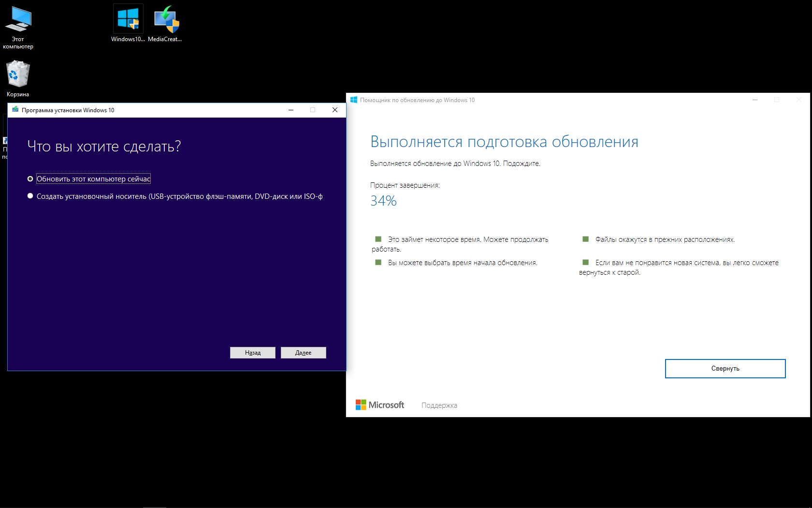Select the Windows10 Upgrade desktop icon

tap(128, 23)
